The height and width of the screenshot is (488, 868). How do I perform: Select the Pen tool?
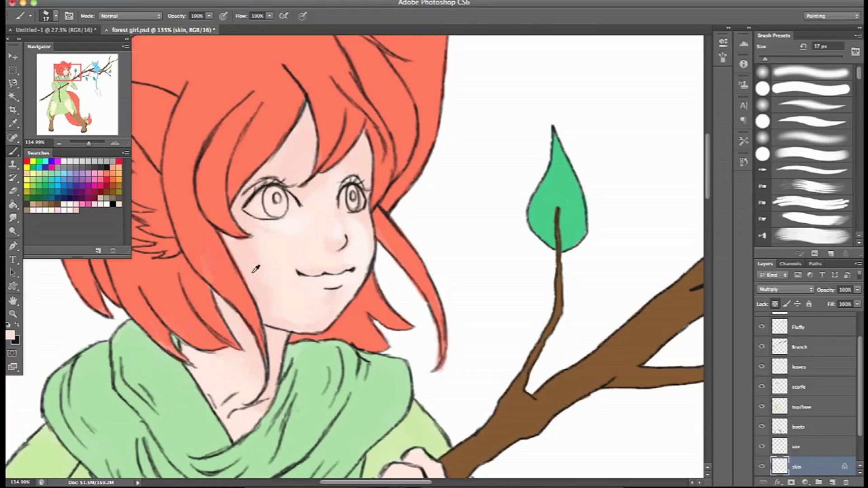click(x=13, y=246)
